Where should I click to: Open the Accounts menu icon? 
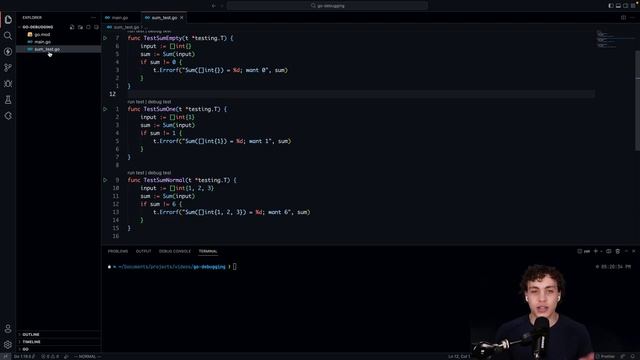pos(8,329)
